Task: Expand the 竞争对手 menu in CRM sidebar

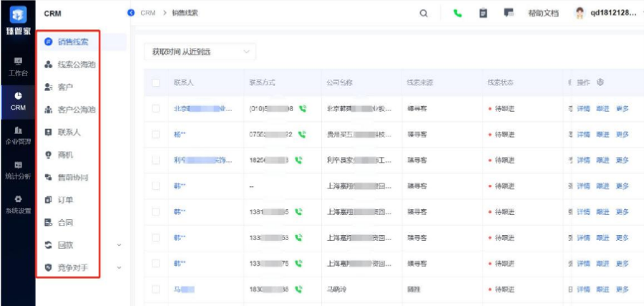Action: coord(119,267)
